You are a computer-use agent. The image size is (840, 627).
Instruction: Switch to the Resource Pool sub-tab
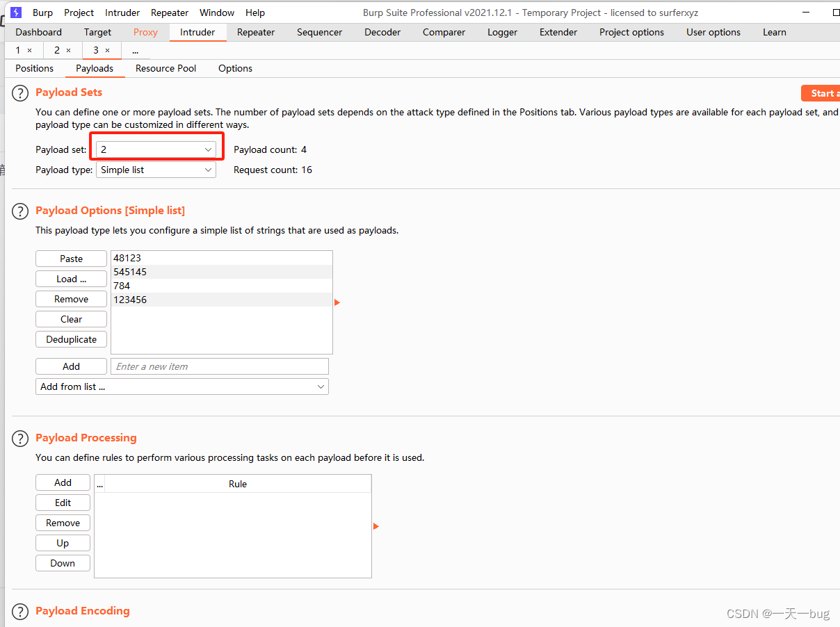tap(166, 68)
